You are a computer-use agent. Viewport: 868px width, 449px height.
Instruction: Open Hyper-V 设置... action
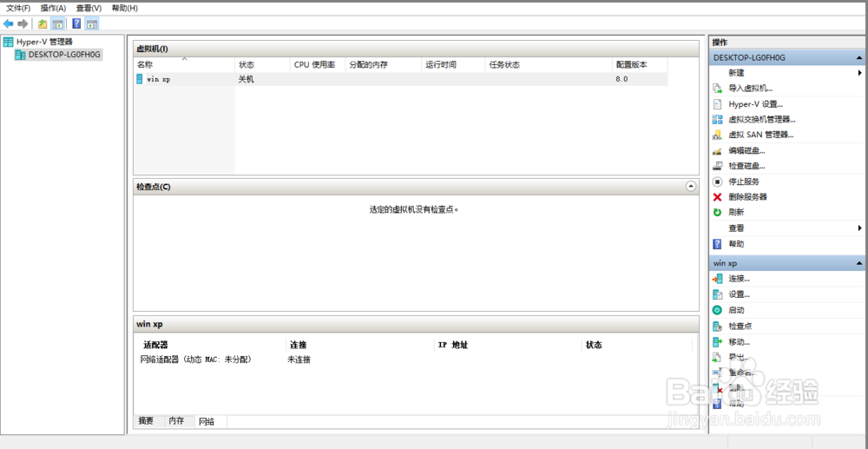pyautogui.click(x=755, y=104)
